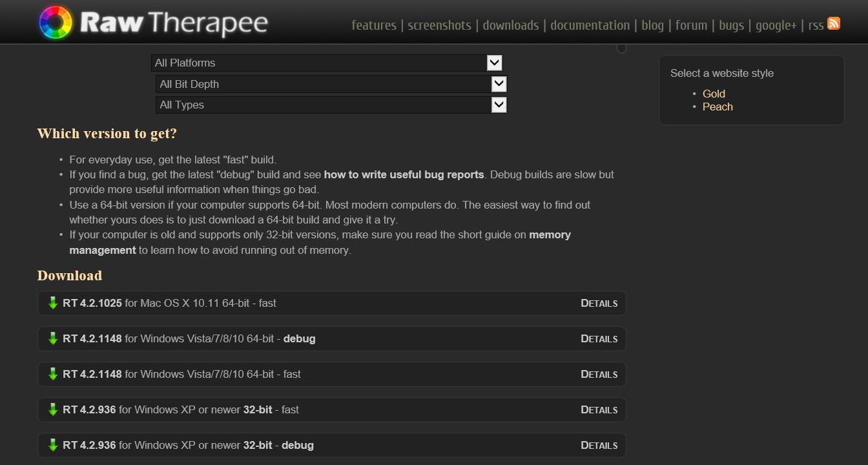Switch to the Peach website style
The image size is (868, 465).
tap(718, 107)
